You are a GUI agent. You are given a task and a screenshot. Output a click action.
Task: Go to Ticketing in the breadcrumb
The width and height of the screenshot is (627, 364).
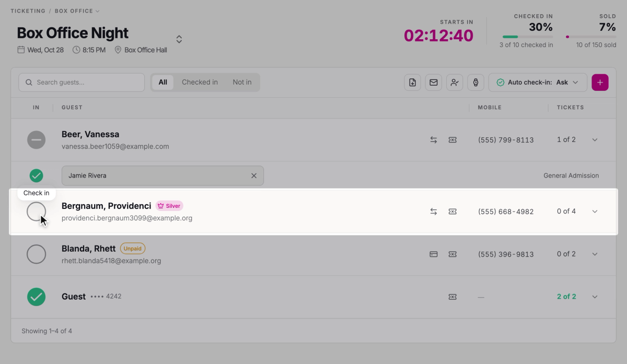[x=27, y=11]
